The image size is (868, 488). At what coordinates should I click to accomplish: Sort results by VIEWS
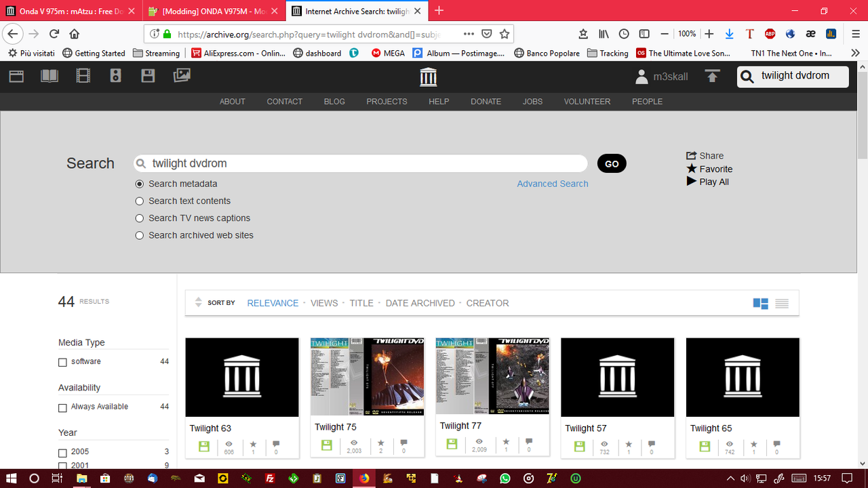[324, 303]
